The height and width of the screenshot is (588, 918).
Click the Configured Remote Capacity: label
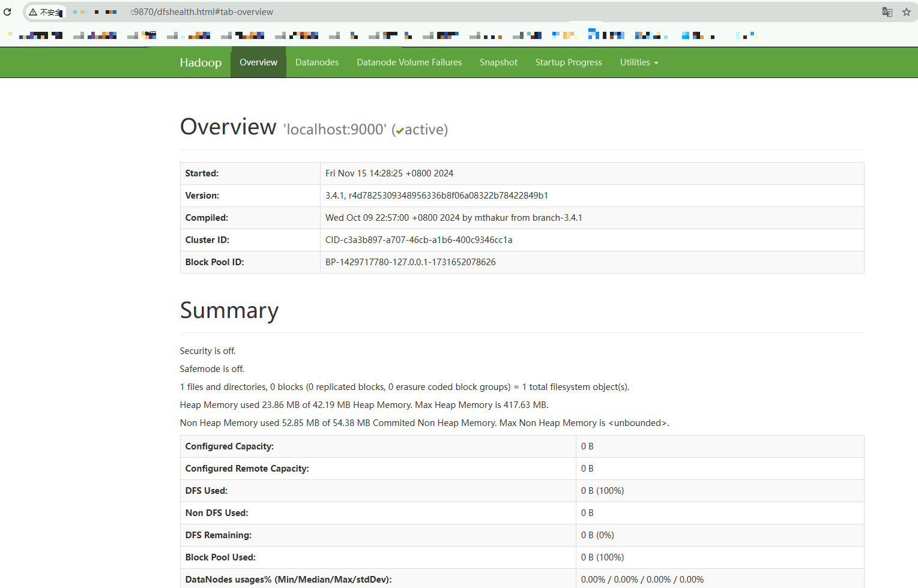point(247,469)
